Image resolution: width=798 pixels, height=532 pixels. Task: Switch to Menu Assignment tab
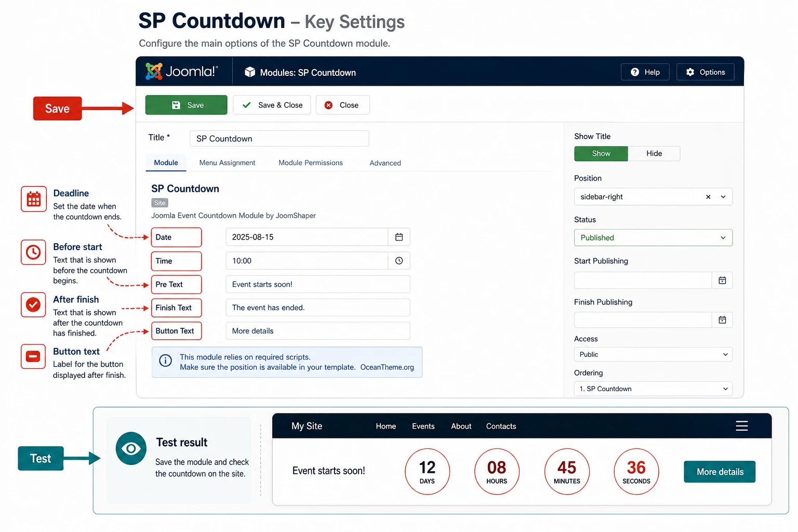click(x=227, y=163)
